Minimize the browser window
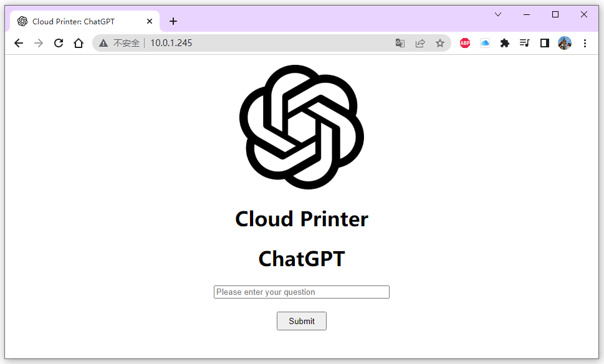Screen dimensions: 604x364 527,14
